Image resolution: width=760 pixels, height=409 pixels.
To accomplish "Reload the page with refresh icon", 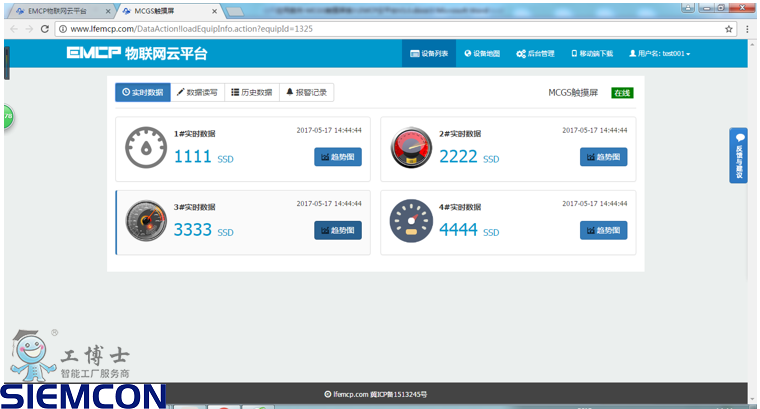I will 45,29.
